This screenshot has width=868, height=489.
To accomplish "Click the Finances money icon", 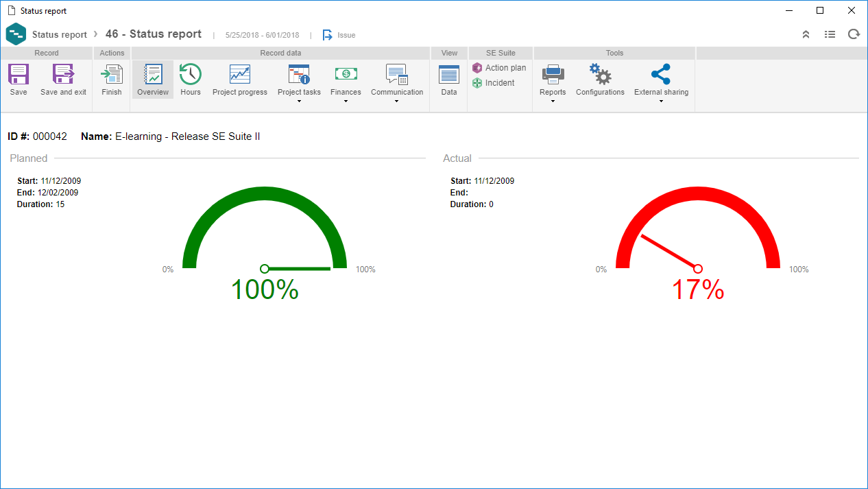I will click(x=346, y=74).
